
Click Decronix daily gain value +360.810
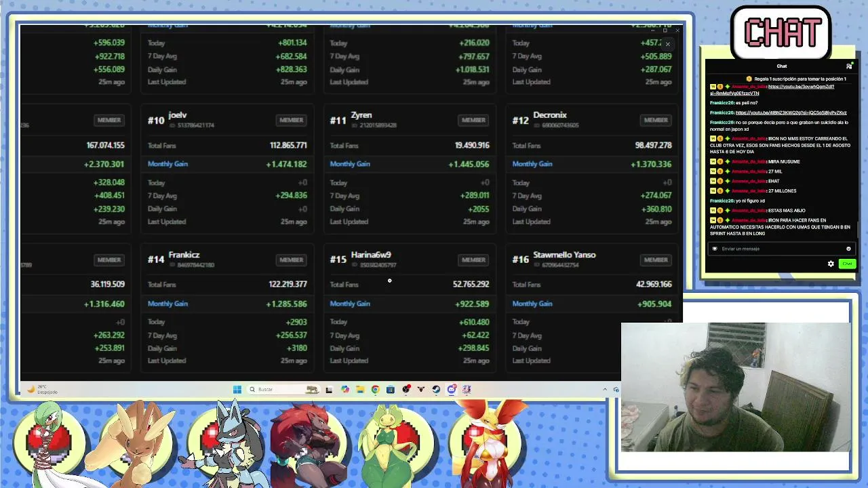[656, 209]
